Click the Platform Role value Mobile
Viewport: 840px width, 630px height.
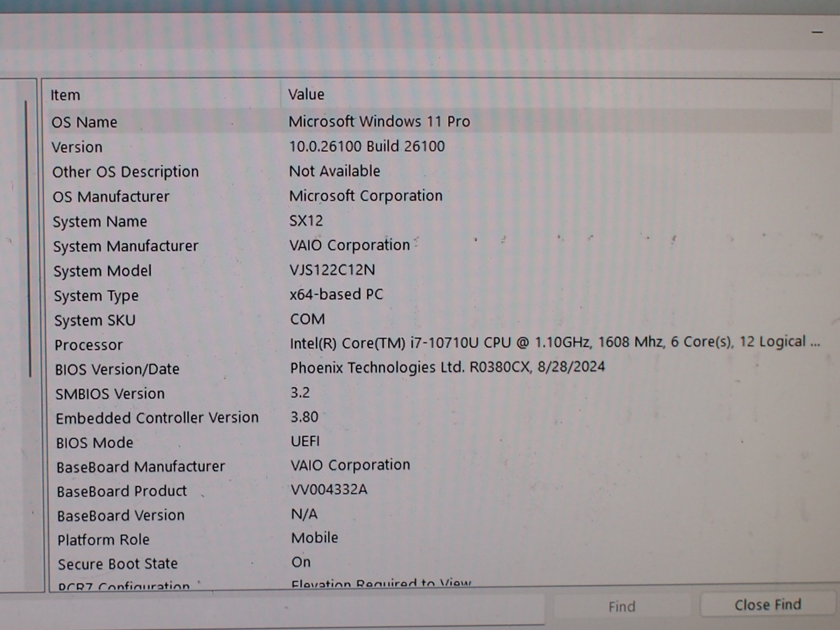click(315, 538)
